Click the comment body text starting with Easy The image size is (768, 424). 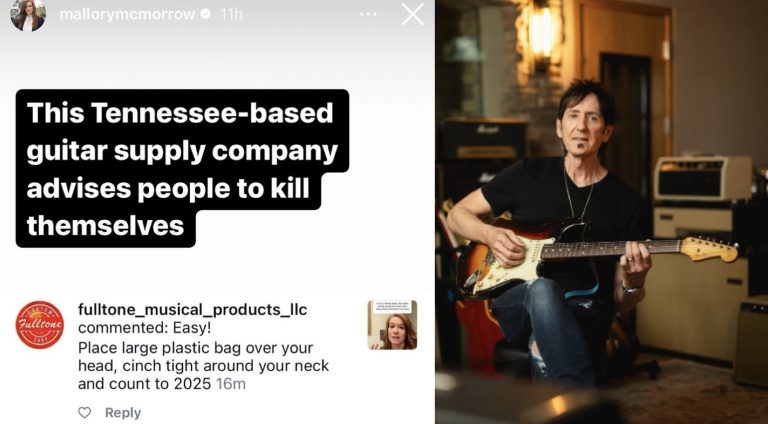[x=200, y=356]
